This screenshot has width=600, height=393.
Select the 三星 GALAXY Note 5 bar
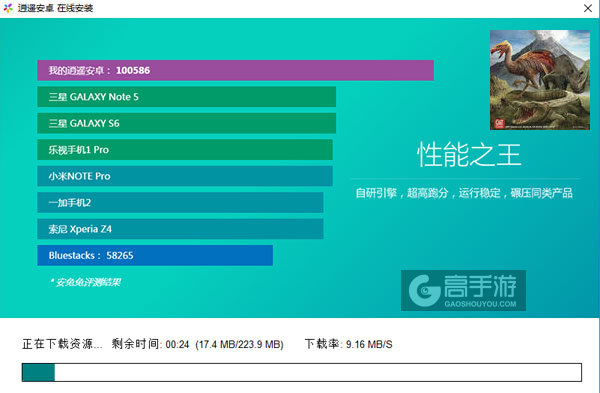pyautogui.click(x=186, y=97)
